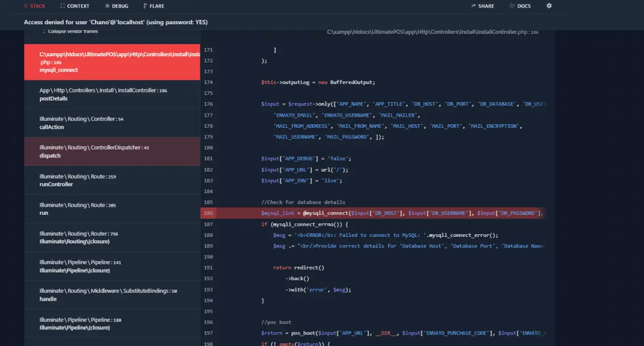Click the Flare flag icon
The width and height of the screenshot is (644, 346).
pyautogui.click(x=145, y=6)
